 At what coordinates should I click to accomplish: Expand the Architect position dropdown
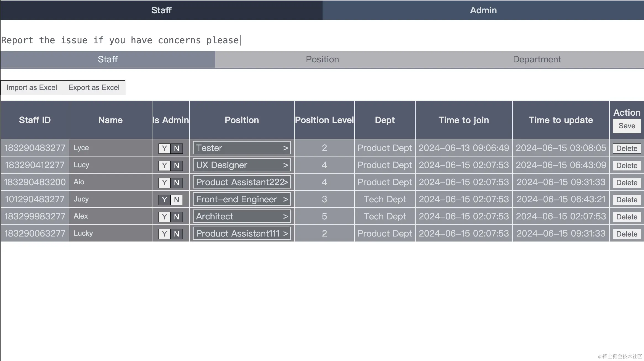pos(242,216)
